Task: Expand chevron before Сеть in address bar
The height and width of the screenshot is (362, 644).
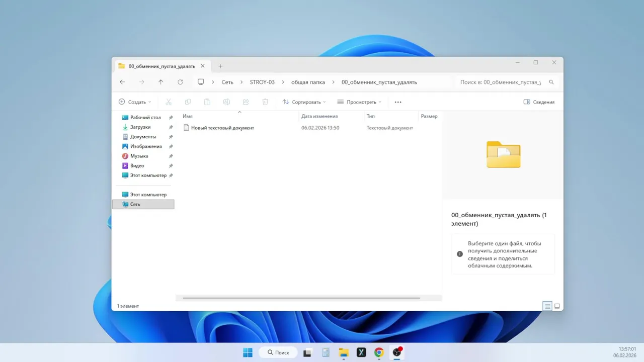Action: pyautogui.click(x=213, y=82)
